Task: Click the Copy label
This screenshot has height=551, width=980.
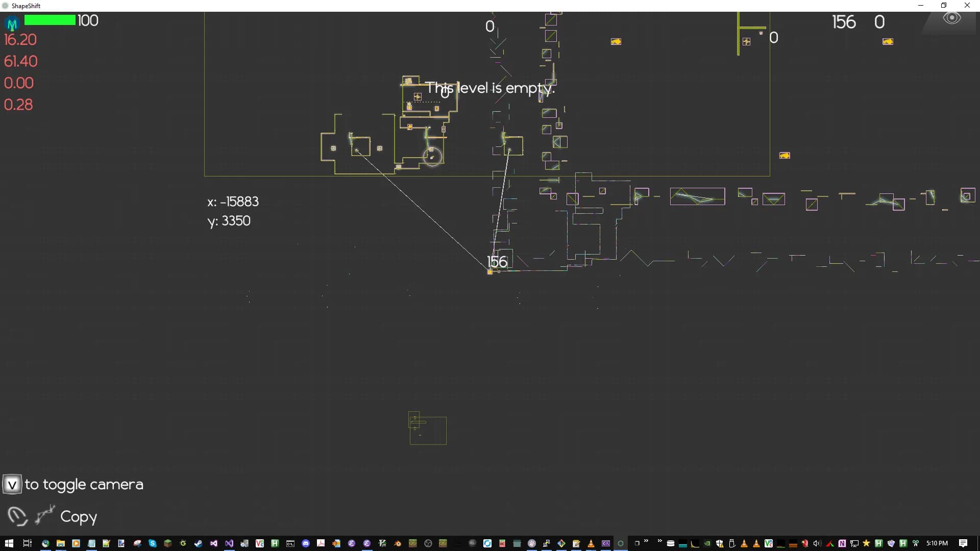Action: (x=79, y=516)
